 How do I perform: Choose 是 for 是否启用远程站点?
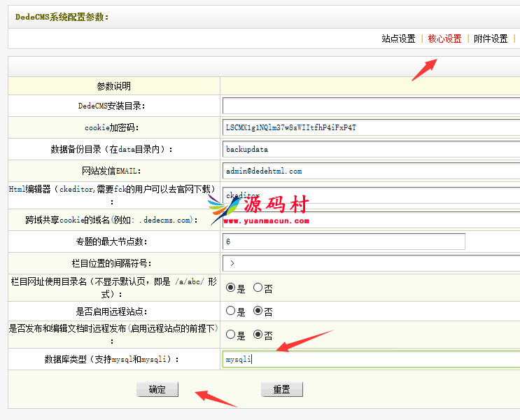click(230, 311)
